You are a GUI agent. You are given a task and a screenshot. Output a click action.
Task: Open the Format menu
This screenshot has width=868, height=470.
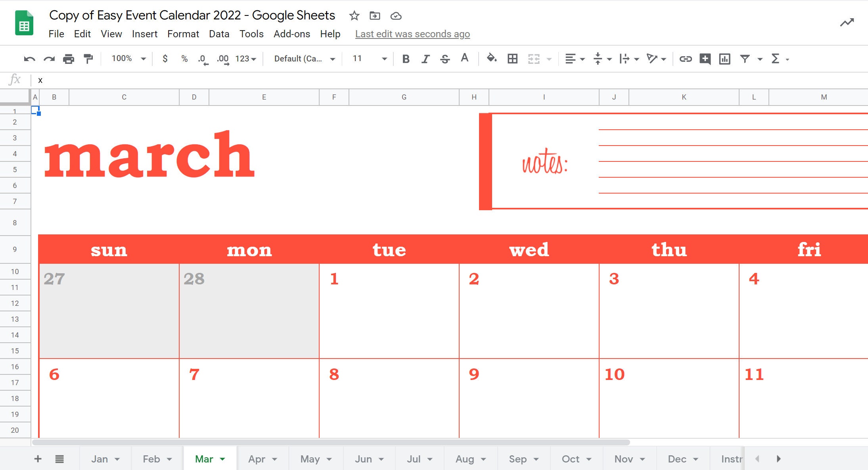183,34
